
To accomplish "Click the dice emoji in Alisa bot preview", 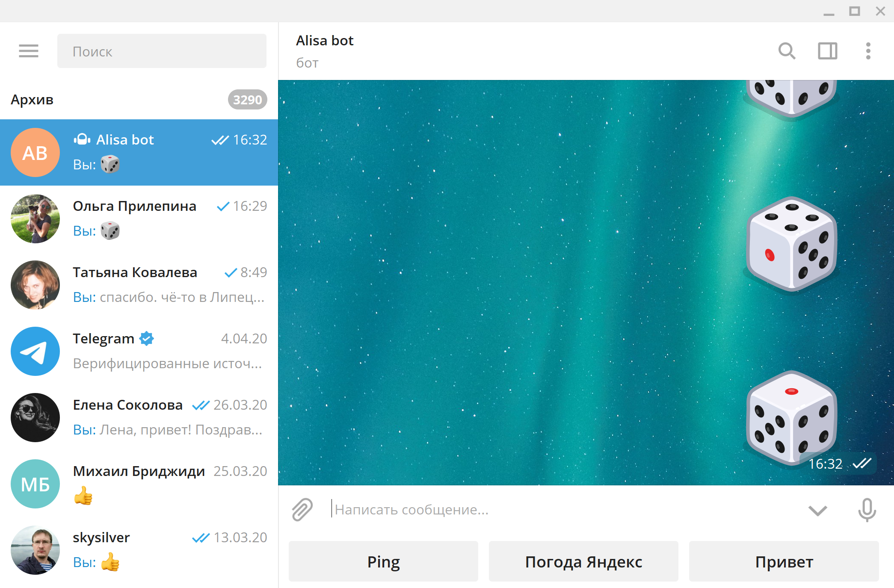I will click(x=110, y=164).
